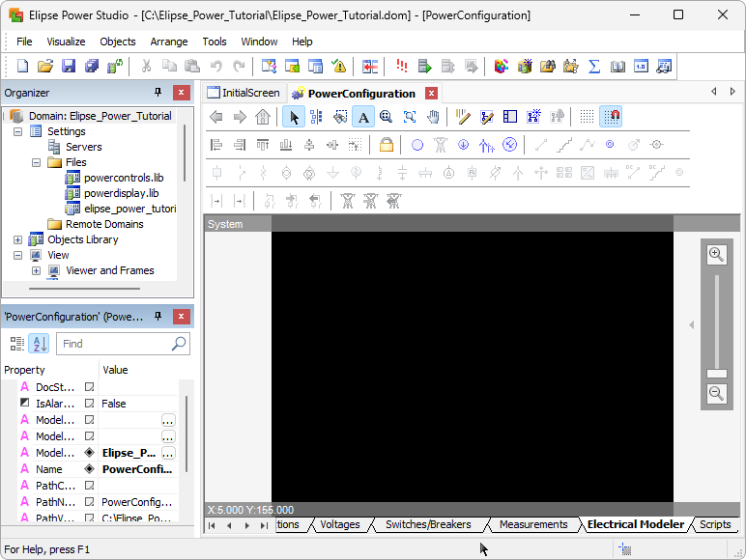Viewport: 746px width, 560px height.
Task: Click the zoom slider handle
Action: click(x=716, y=373)
